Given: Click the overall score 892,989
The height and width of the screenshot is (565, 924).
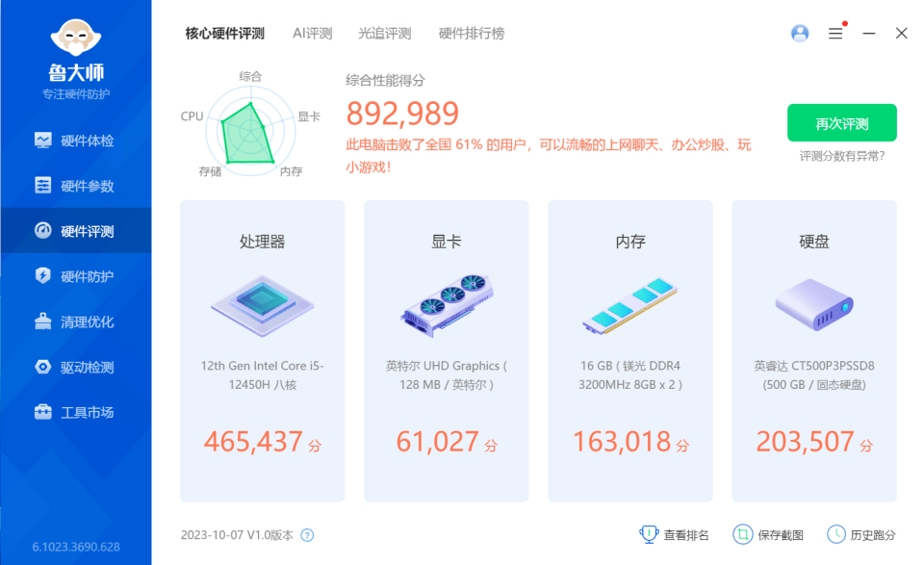Looking at the screenshot, I should point(402,114).
